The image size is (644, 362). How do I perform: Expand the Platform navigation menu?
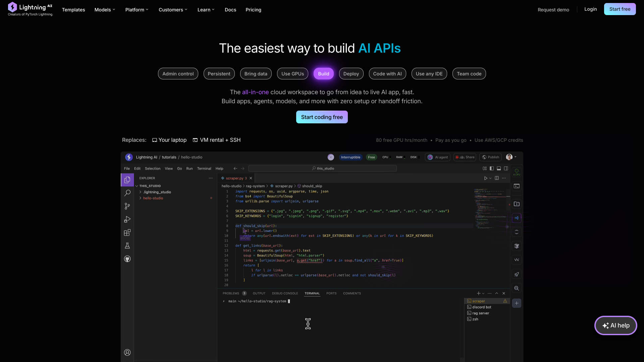pyautogui.click(x=137, y=10)
